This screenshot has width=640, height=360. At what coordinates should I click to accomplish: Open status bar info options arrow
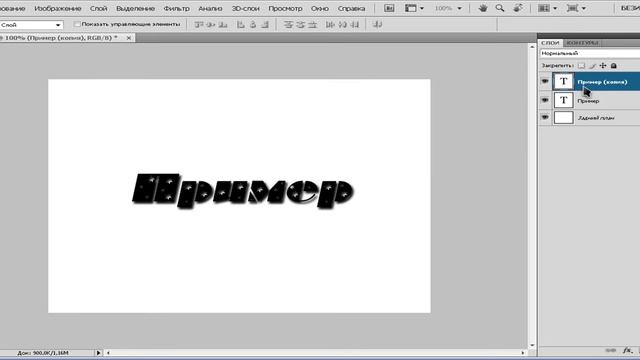(98, 353)
